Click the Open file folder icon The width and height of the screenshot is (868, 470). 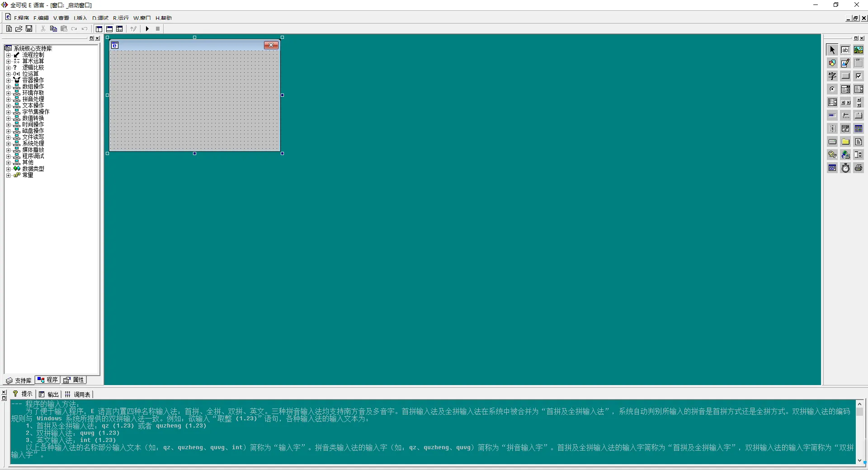(x=19, y=29)
